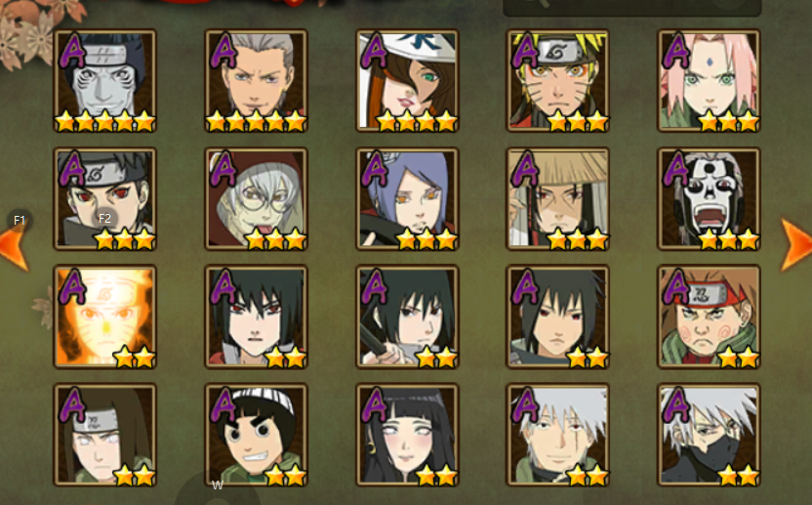Select Hidan with skull-painted face
The height and width of the screenshot is (505, 812).
tap(709, 199)
